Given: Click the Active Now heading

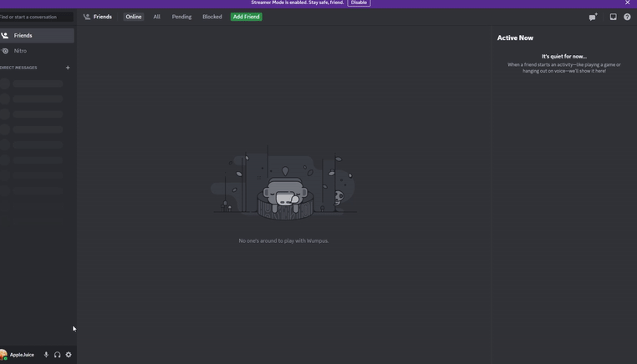Looking at the screenshot, I should coord(515,38).
